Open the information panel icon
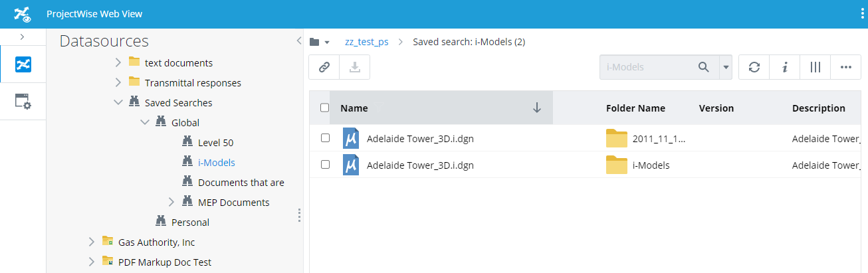The height and width of the screenshot is (273, 868). point(785,67)
